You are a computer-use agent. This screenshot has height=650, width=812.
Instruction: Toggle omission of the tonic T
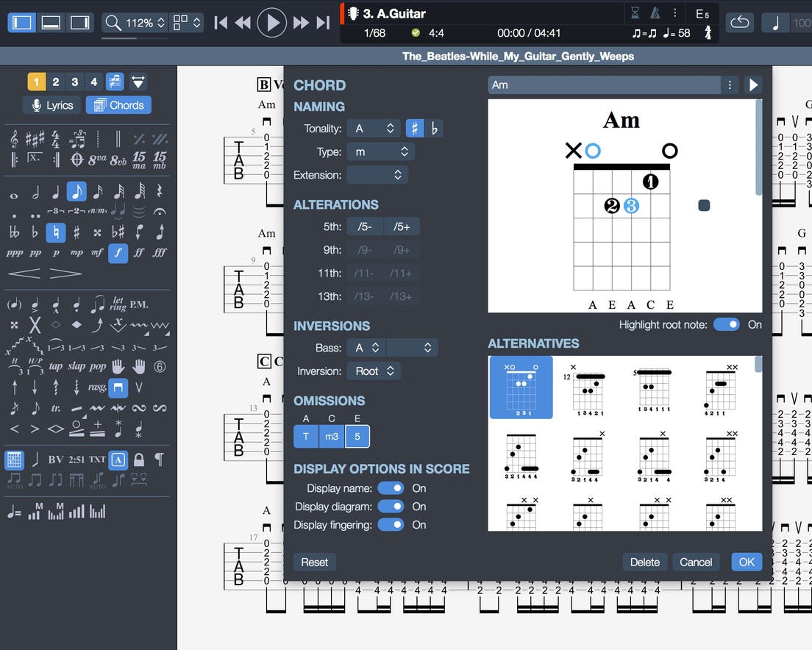point(306,436)
